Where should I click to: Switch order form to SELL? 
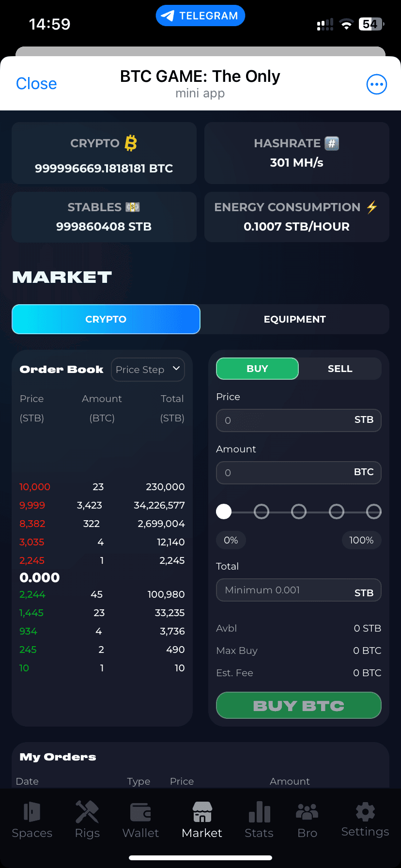pos(340,369)
